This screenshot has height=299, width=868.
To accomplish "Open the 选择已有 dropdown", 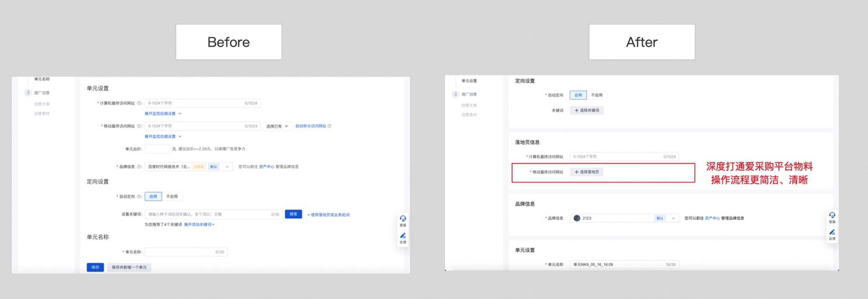I will point(277,126).
